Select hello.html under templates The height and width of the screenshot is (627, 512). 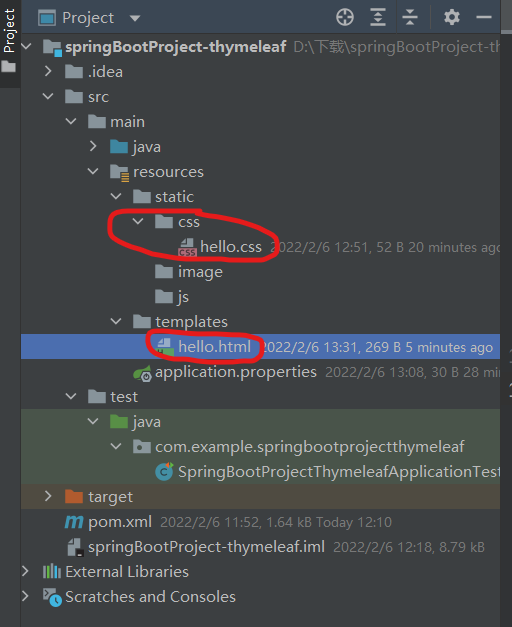click(x=214, y=347)
